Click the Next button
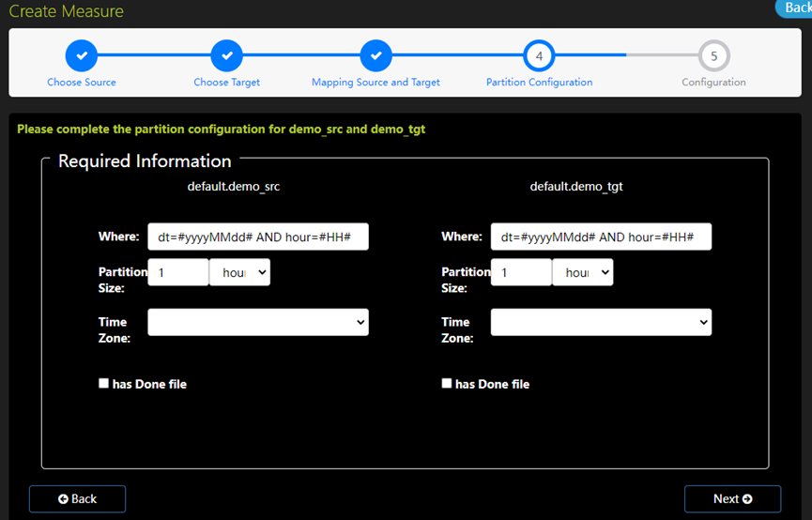The height and width of the screenshot is (520, 812). [x=732, y=498]
